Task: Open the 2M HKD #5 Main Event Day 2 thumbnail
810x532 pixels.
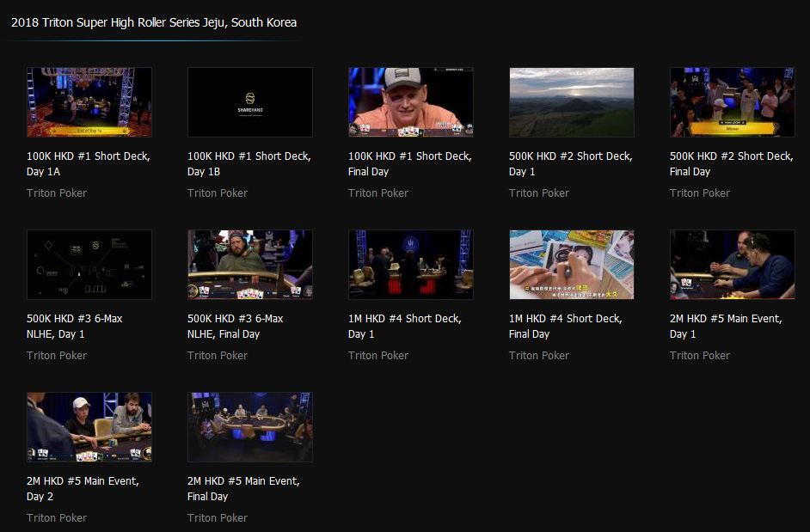Action: tap(89, 427)
